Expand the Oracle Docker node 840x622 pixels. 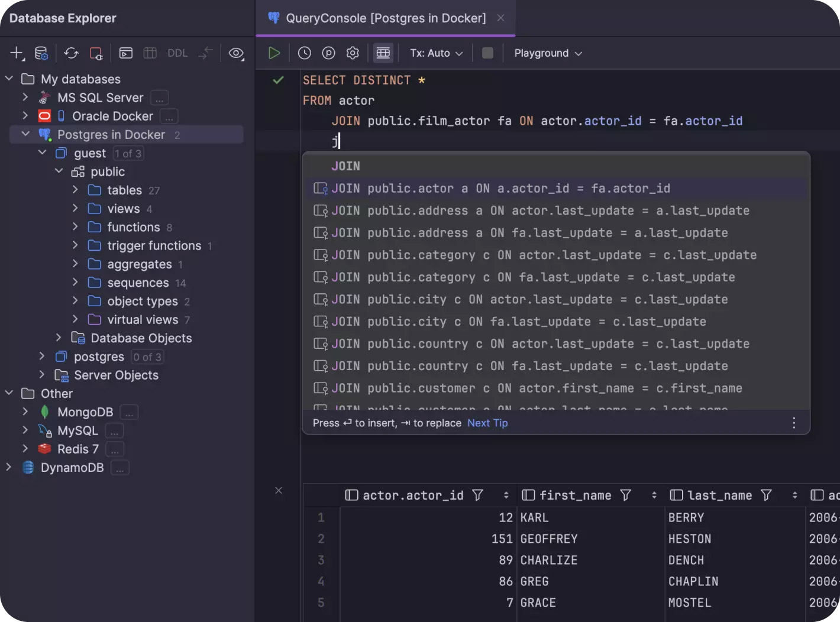(x=25, y=115)
